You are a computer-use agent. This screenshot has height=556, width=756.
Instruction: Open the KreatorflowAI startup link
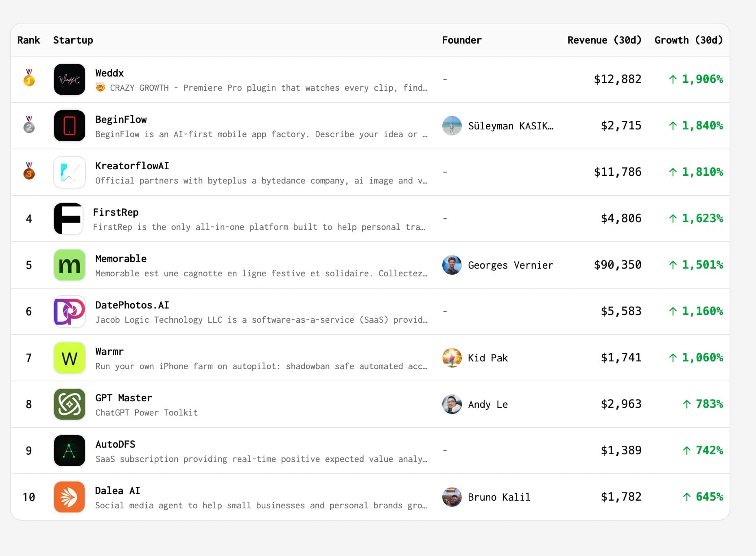point(132,166)
